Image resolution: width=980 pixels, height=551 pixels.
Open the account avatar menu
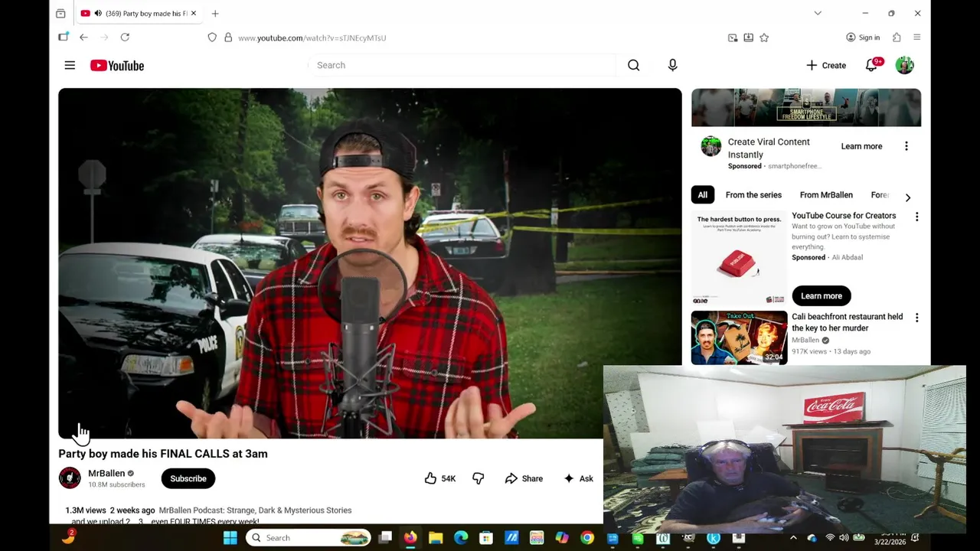click(x=904, y=66)
